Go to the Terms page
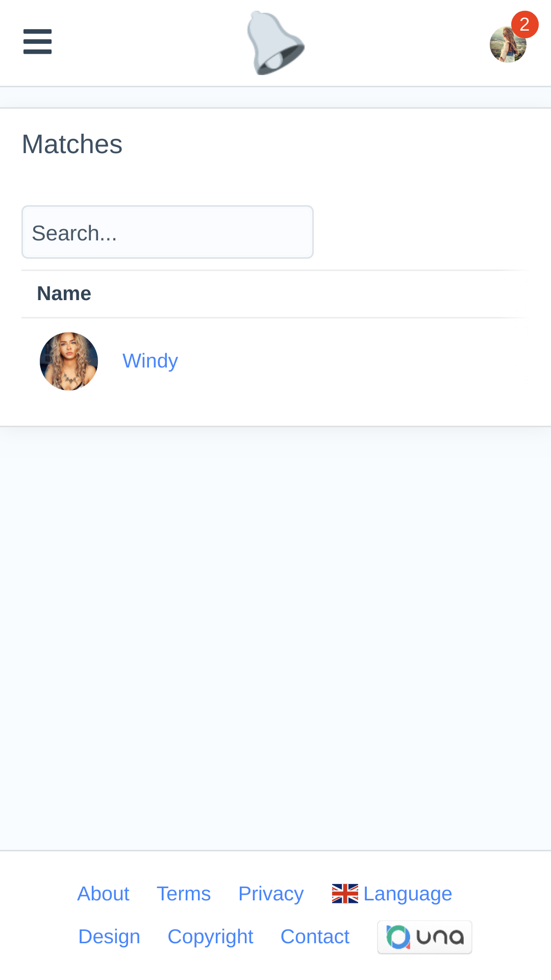This screenshot has width=551, height=980. pos(184,894)
